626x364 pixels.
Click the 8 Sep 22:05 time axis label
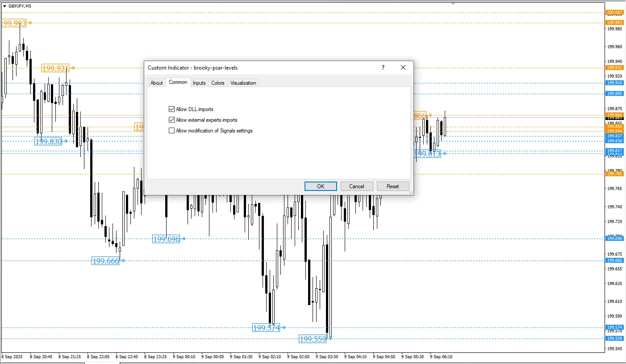pyautogui.click(x=98, y=357)
